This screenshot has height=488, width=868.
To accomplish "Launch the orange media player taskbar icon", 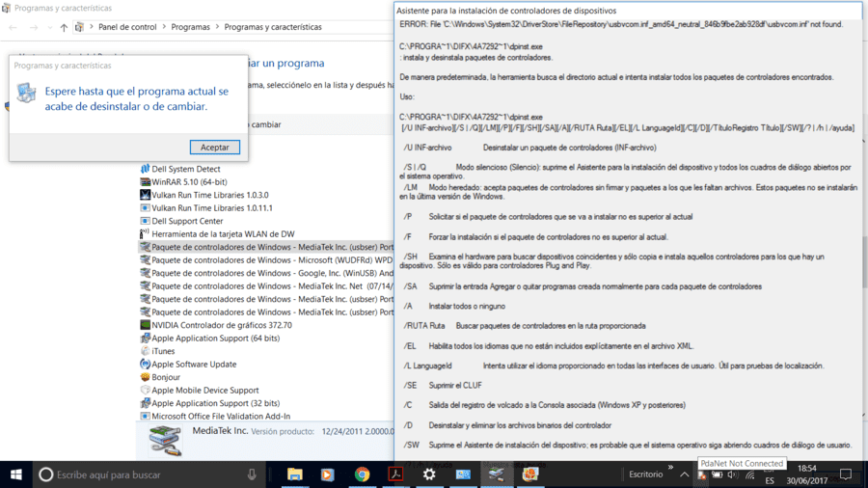I will (327, 474).
